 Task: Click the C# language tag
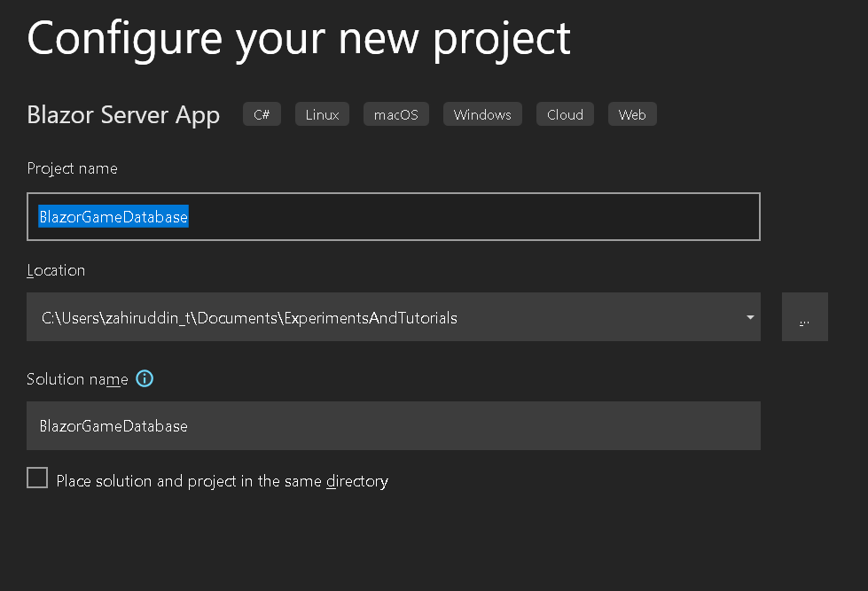(x=262, y=114)
